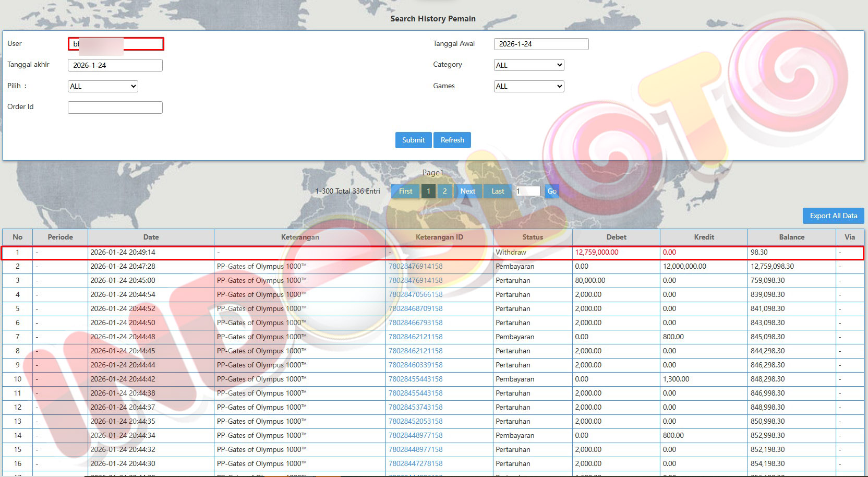This screenshot has width=868, height=477.
Task: Open the Games dropdown
Action: click(528, 86)
